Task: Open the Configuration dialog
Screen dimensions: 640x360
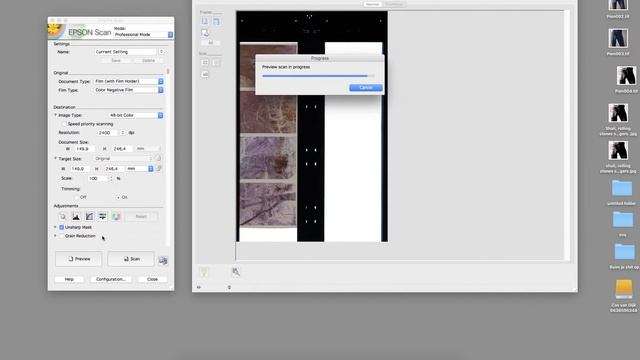Action: tap(111, 279)
